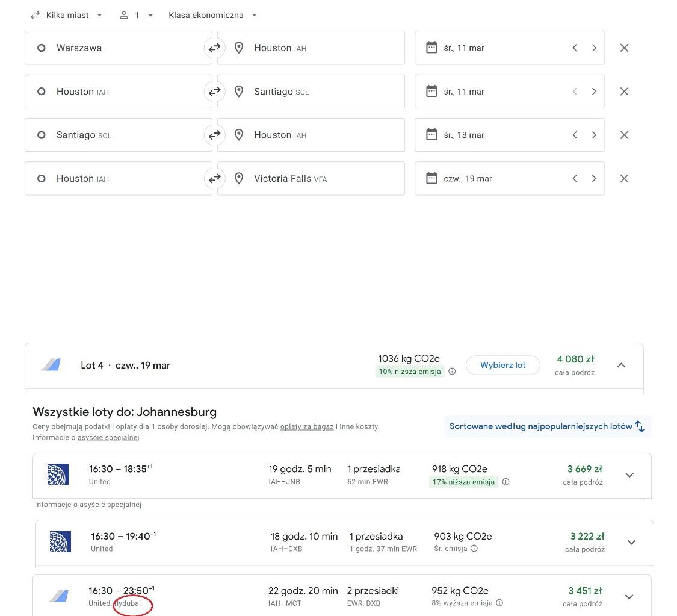Image resolution: width=677 pixels, height=616 pixels.
Task: Swap Warszawa and Houston locations
Action: coord(215,48)
